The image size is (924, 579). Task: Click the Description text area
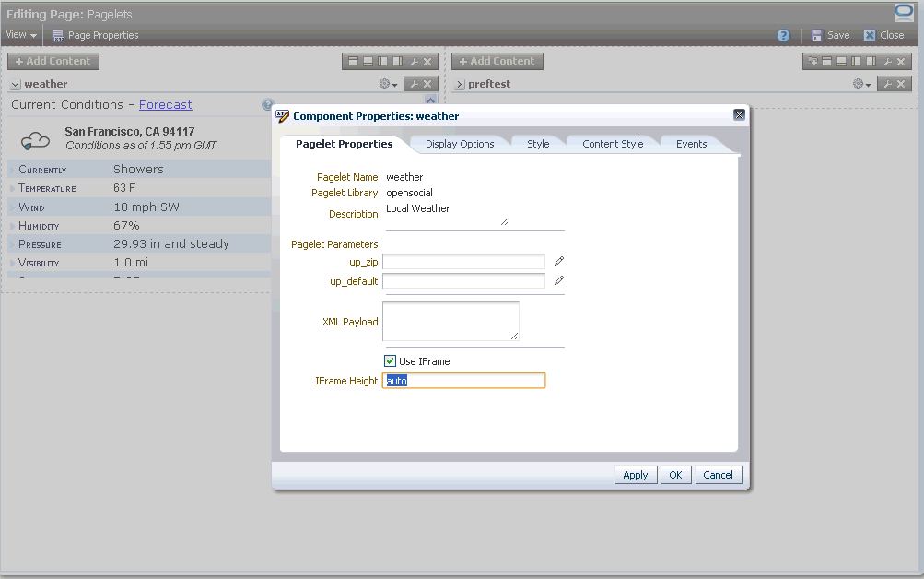pos(448,215)
